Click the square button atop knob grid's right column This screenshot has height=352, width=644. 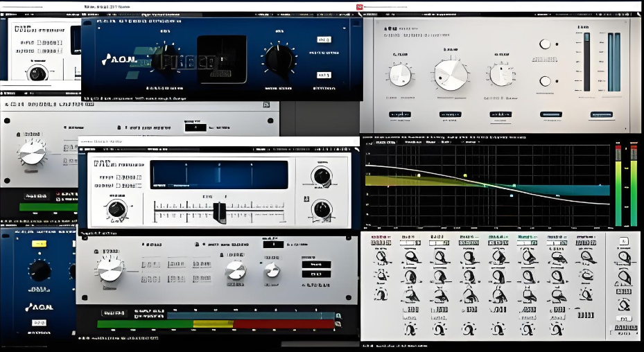tap(623, 242)
